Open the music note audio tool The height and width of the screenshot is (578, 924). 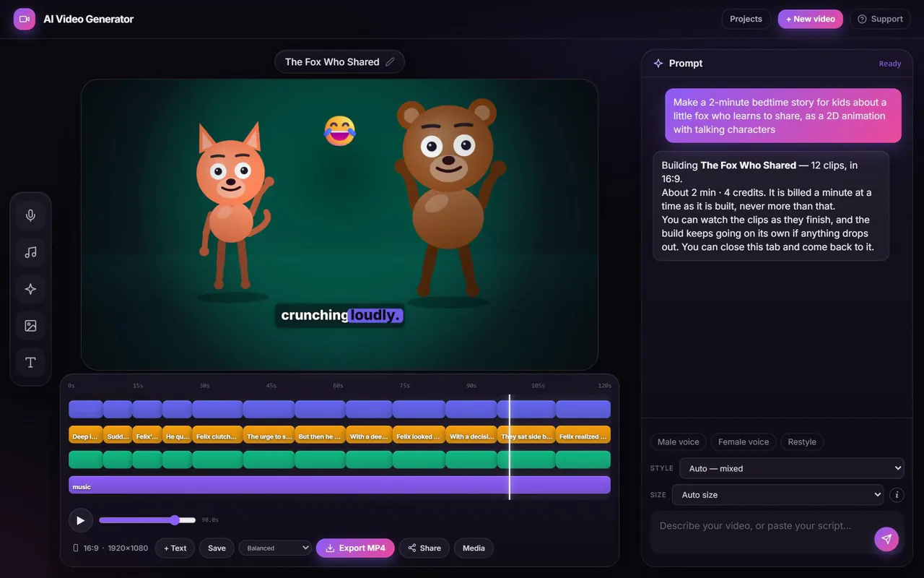click(x=30, y=252)
